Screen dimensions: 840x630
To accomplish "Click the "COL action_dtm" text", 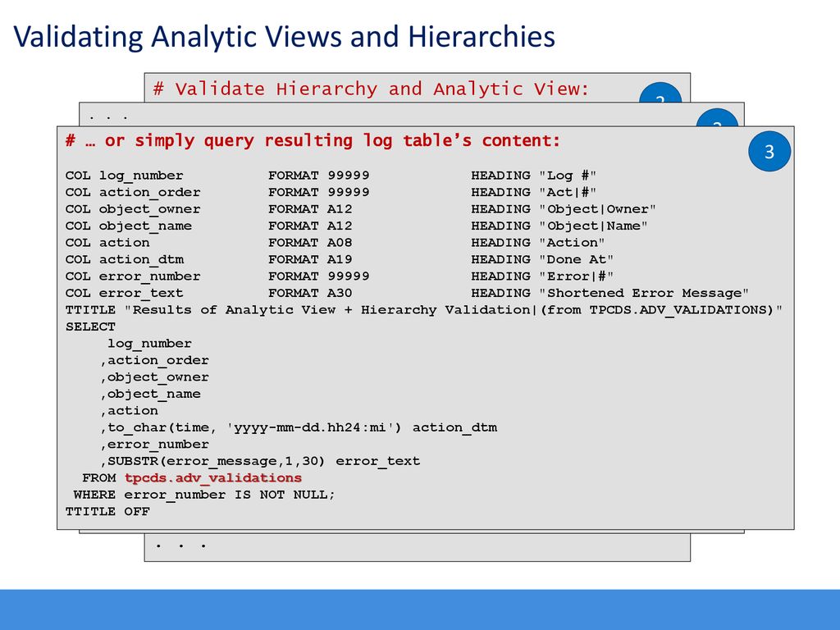I will (x=125, y=259).
